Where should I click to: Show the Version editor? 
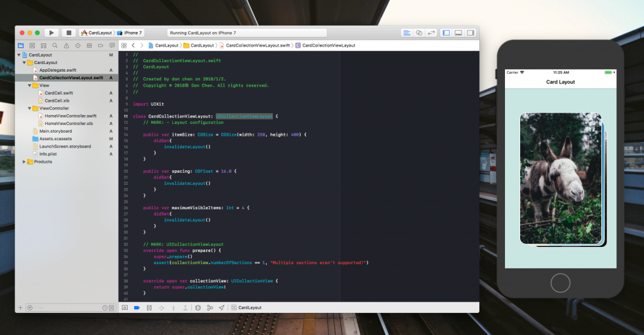point(431,33)
